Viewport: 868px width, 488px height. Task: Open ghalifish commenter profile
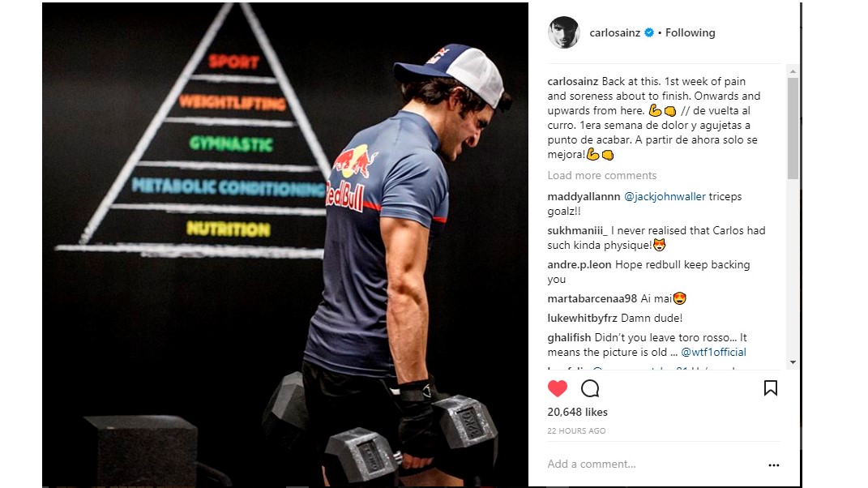click(x=569, y=338)
